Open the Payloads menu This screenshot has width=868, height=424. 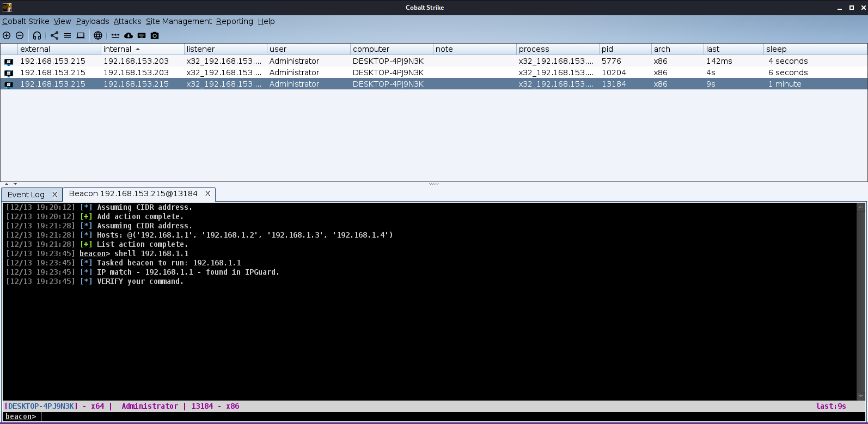pos(93,21)
